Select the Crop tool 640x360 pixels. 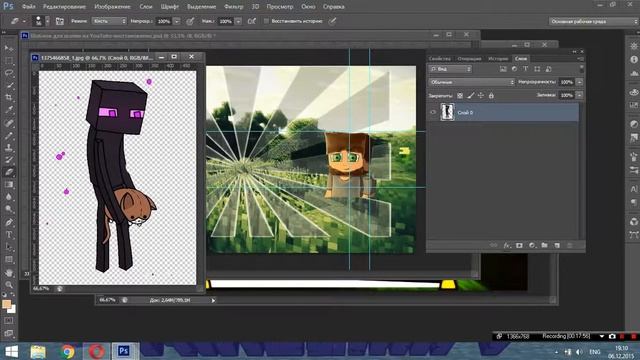pos(9,98)
